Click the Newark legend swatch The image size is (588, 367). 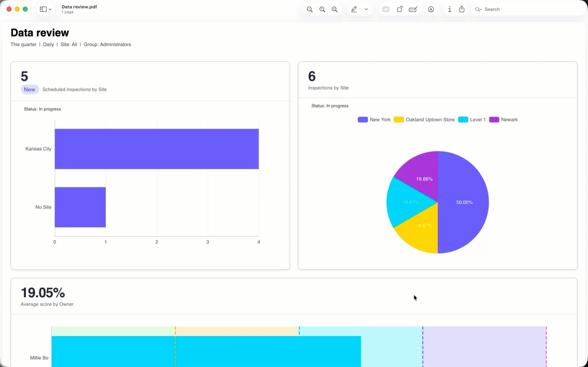click(494, 120)
